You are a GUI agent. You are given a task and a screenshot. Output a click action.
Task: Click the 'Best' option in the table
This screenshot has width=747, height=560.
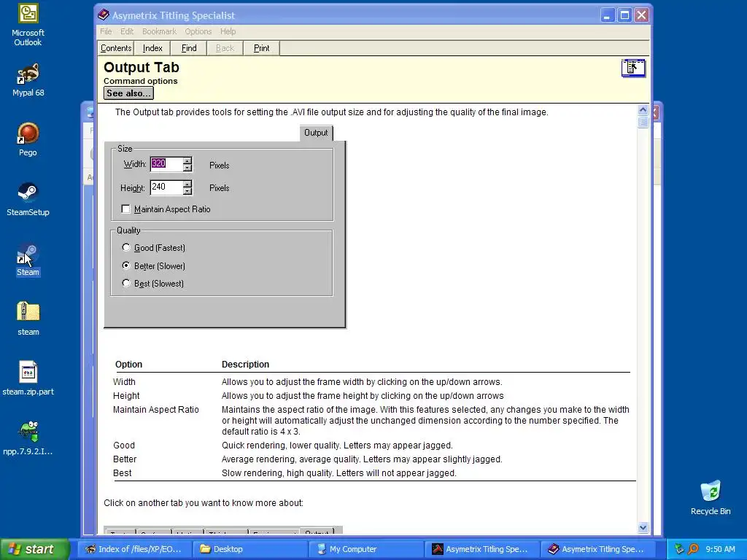tap(123, 472)
